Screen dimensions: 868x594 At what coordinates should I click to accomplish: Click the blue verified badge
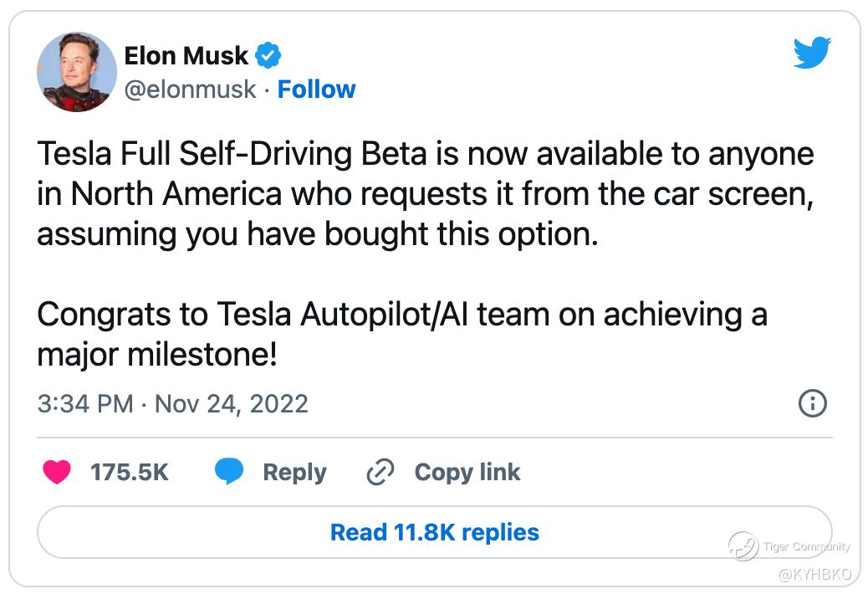268,56
